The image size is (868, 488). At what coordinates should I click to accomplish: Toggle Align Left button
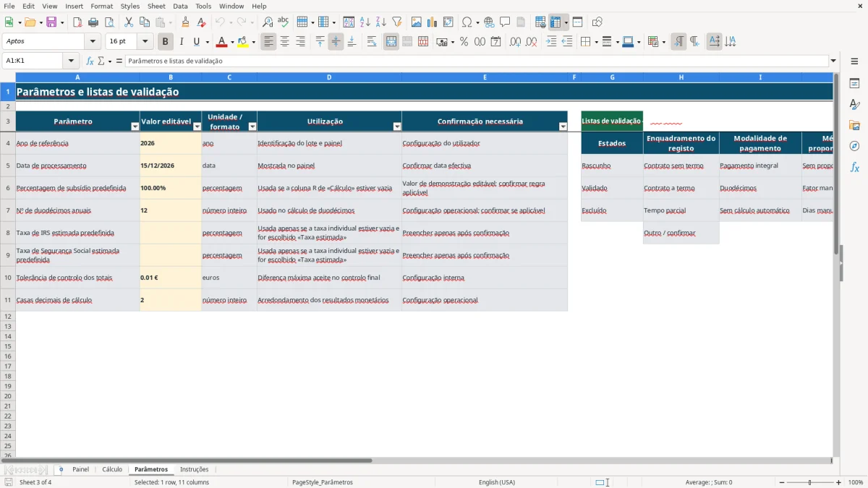[269, 42]
